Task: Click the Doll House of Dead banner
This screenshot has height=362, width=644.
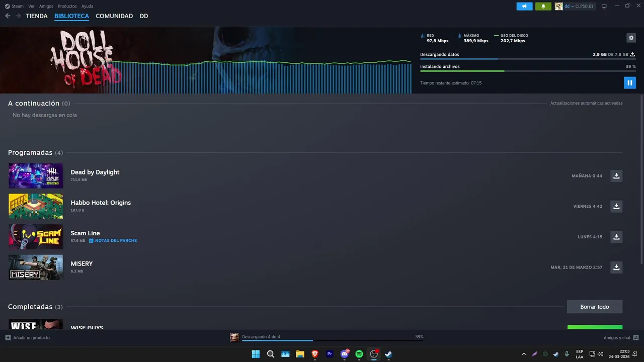Action: (x=206, y=60)
